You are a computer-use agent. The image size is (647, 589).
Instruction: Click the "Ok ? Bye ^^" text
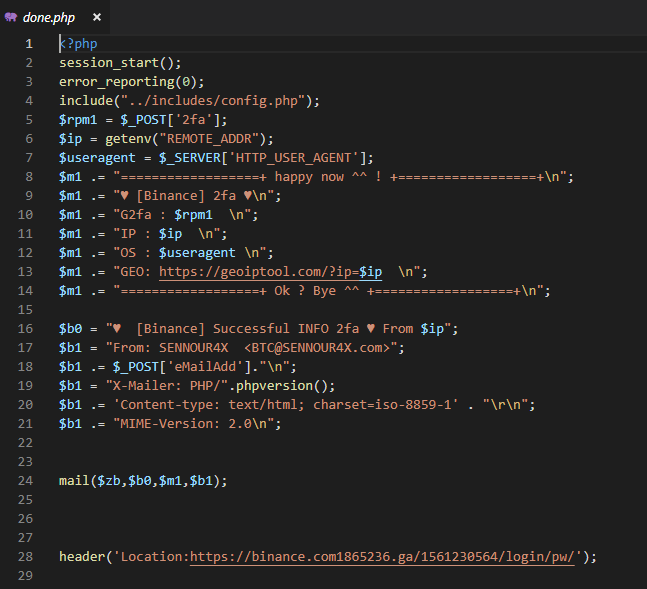pos(316,291)
